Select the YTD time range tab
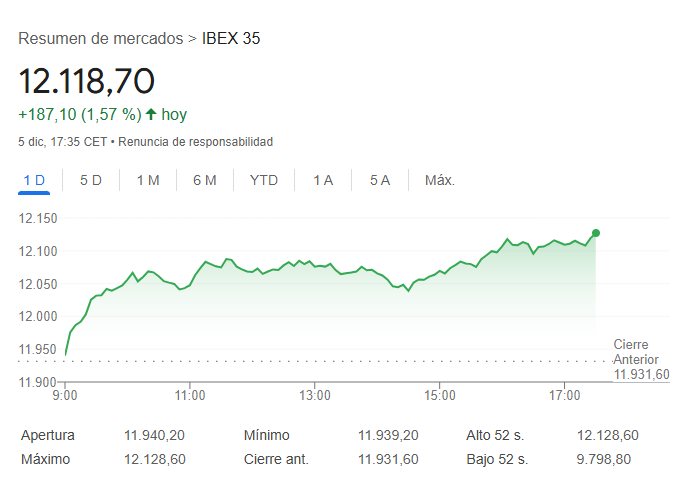The width and height of the screenshot is (696, 480). tap(264, 180)
